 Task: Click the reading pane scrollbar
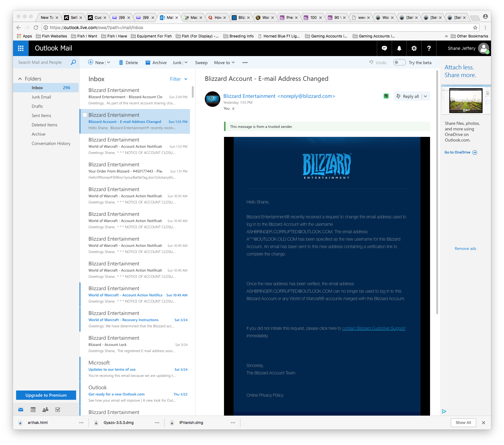tap(437, 192)
